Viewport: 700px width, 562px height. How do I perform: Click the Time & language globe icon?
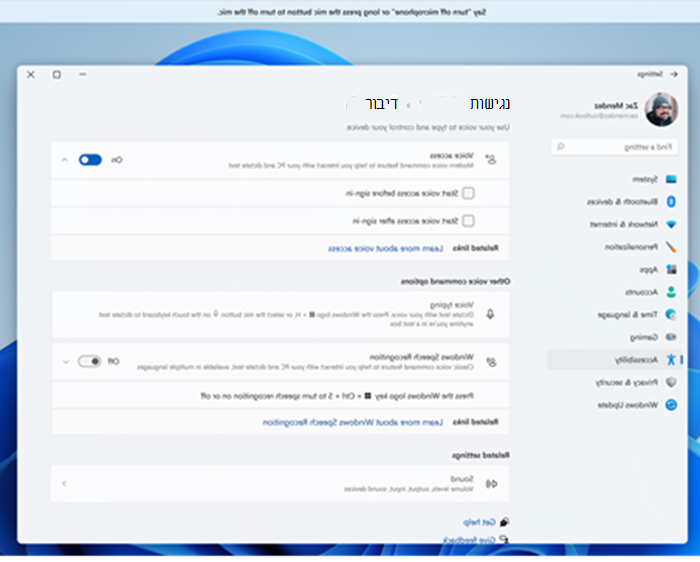pyautogui.click(x=671, y=315)
